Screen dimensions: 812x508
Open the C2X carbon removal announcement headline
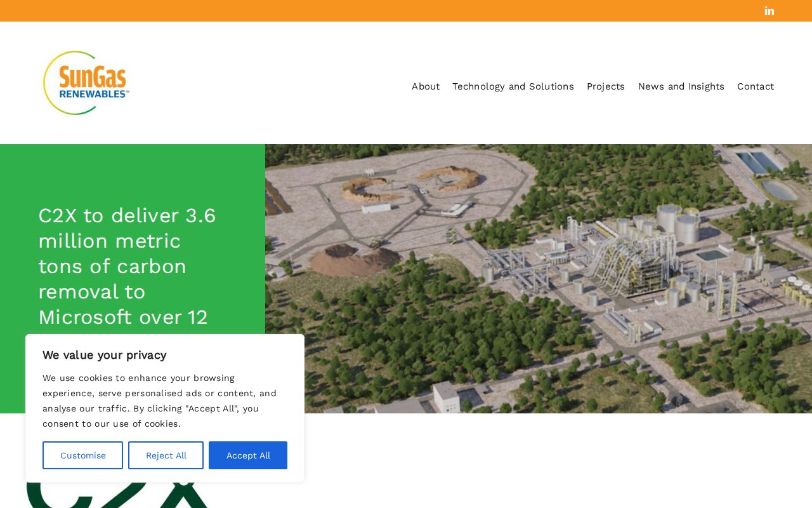[127, 266]
